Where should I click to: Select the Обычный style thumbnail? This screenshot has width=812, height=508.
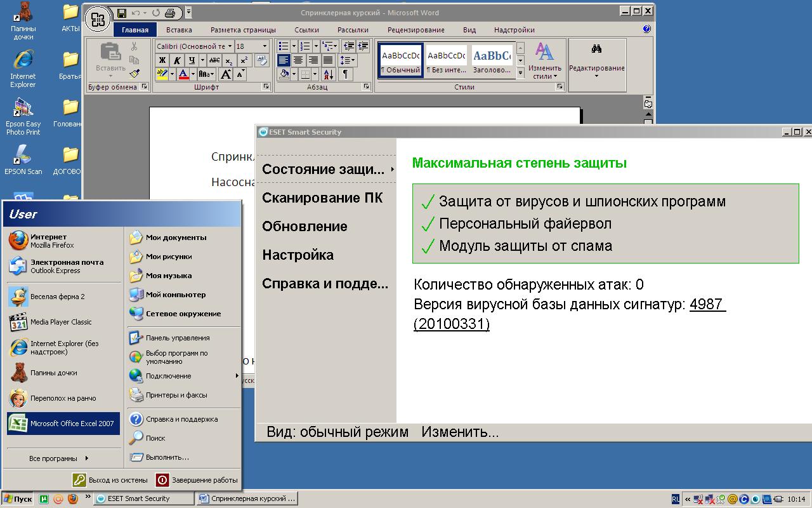tap(400, 60)
